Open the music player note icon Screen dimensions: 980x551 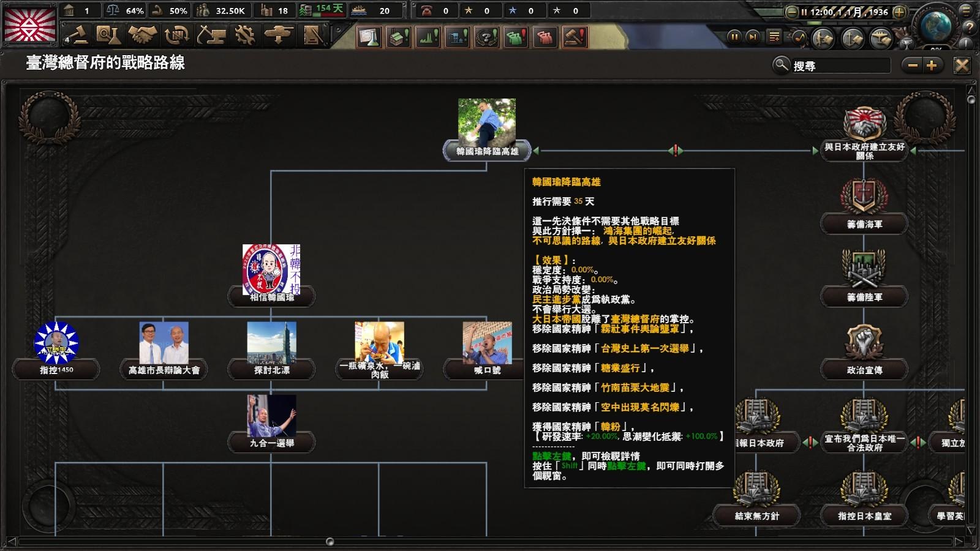[799, 37]
